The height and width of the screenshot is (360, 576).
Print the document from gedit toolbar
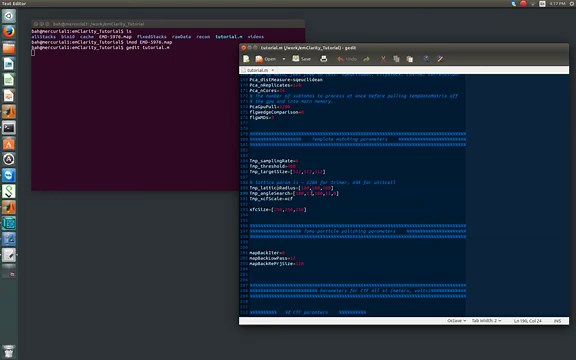324,59
